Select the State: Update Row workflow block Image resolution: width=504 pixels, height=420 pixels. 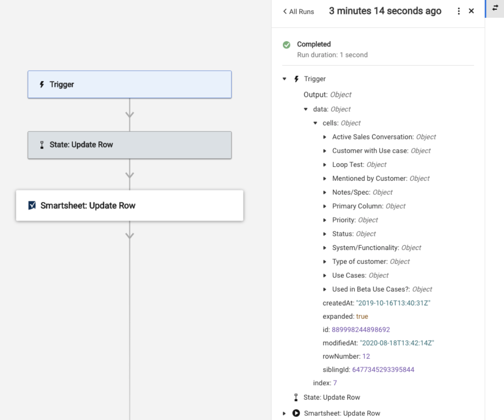pos(130,145)
